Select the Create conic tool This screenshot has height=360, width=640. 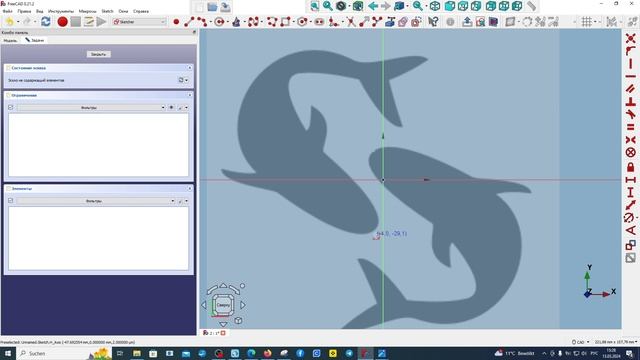coord(236,22)
